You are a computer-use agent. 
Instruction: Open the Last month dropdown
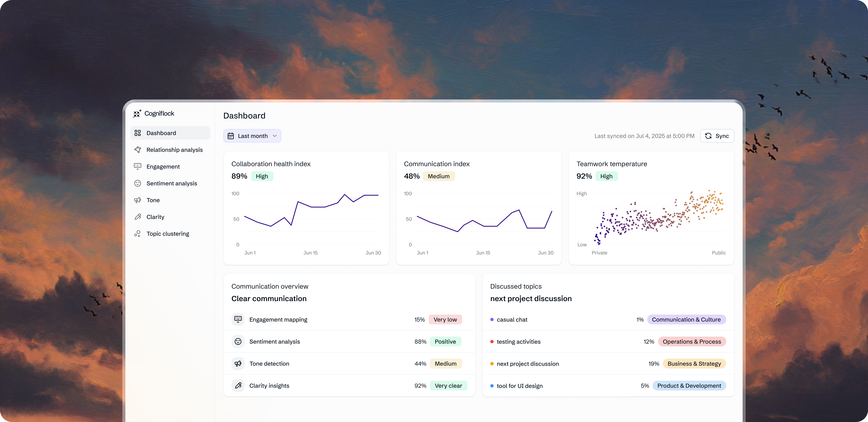(252, 135)
